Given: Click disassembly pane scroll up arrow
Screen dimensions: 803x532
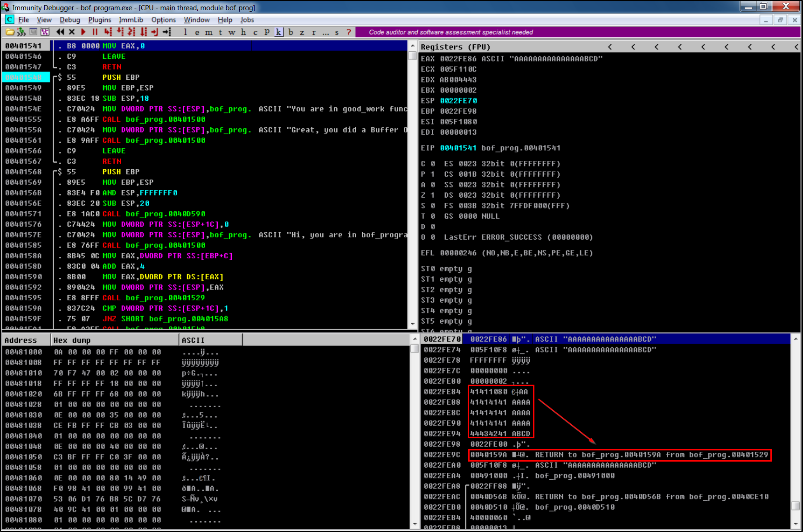Looking at the screenshot, I should [x=412, y=46].
